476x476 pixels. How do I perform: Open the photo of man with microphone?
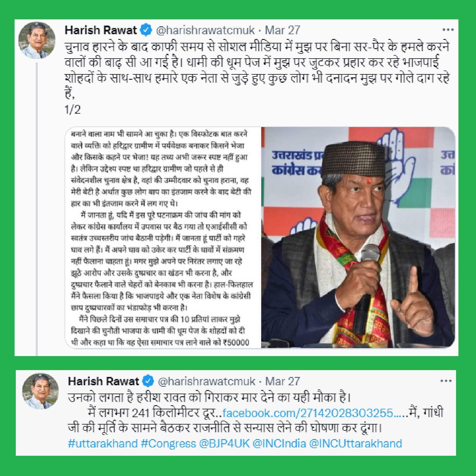click(358, 237)
